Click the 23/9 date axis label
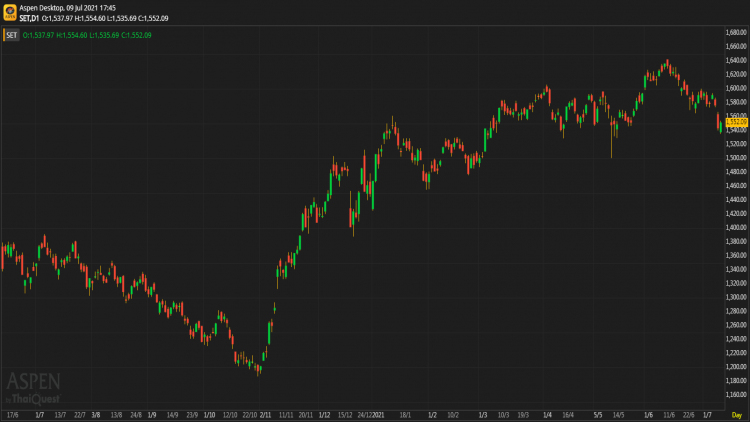The image size is (750, 422). (192, 415)
